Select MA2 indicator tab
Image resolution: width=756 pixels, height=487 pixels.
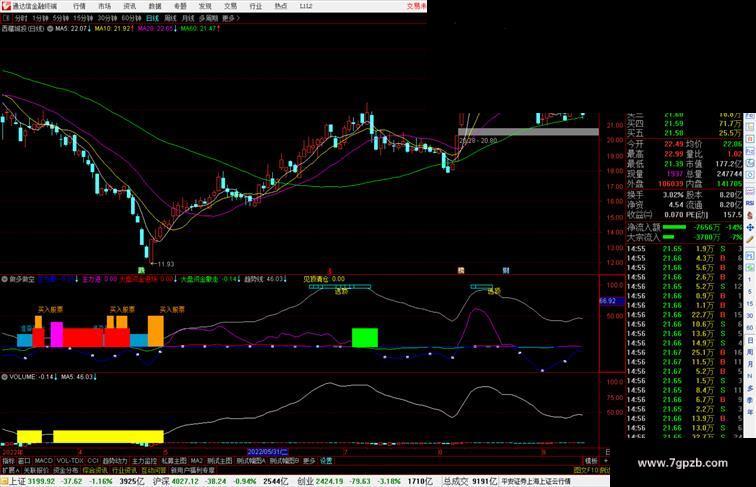click(196, 461)
